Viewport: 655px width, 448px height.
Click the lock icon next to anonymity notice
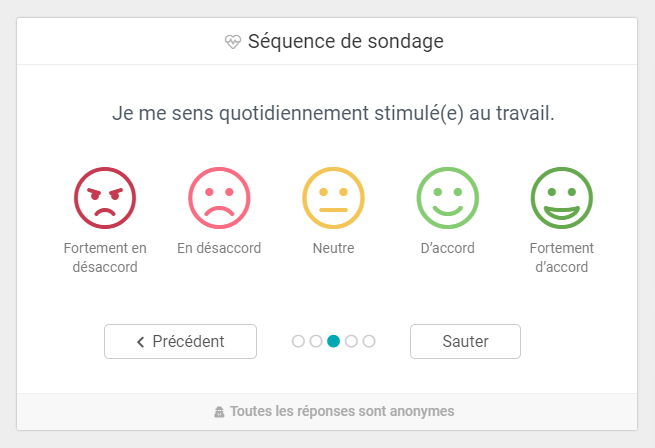click(x=219, y=411)
